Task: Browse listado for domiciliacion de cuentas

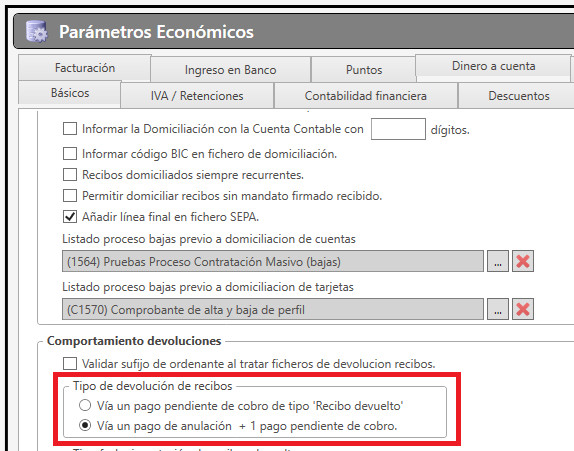Action: (497, 261)
